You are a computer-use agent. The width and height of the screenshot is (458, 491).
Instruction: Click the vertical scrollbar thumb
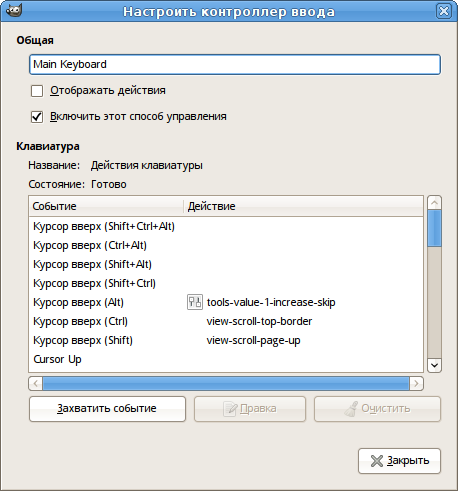434,228
